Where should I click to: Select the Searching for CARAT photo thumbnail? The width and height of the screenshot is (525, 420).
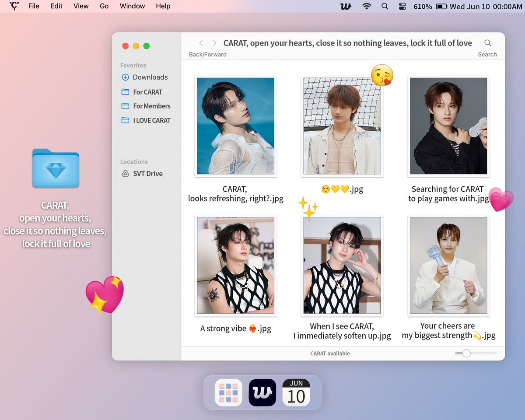click(x=448, y=126)
